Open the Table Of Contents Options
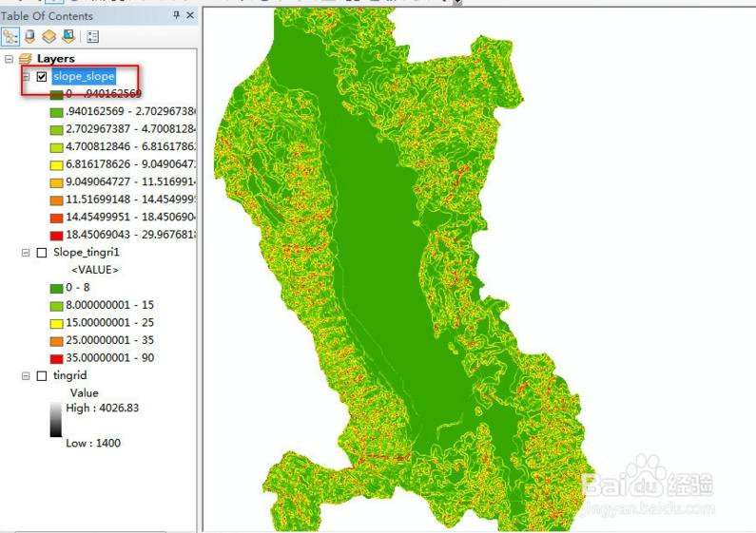 click(92, 37)
